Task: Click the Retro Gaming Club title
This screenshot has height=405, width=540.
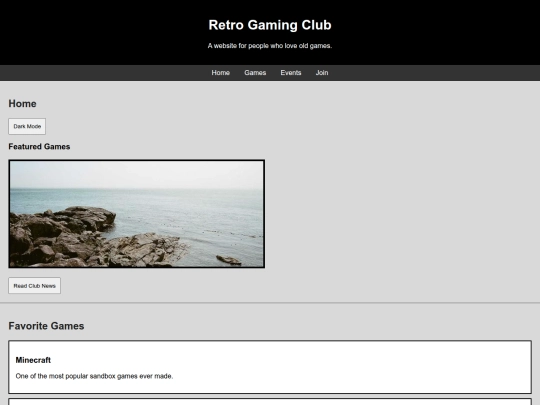Action: [270, 25]
